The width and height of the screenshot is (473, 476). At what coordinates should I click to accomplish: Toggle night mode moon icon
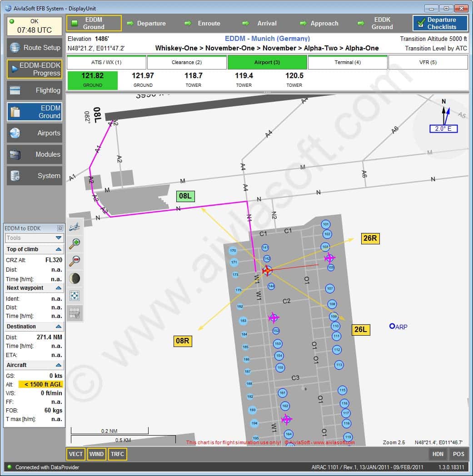[75, 278]
